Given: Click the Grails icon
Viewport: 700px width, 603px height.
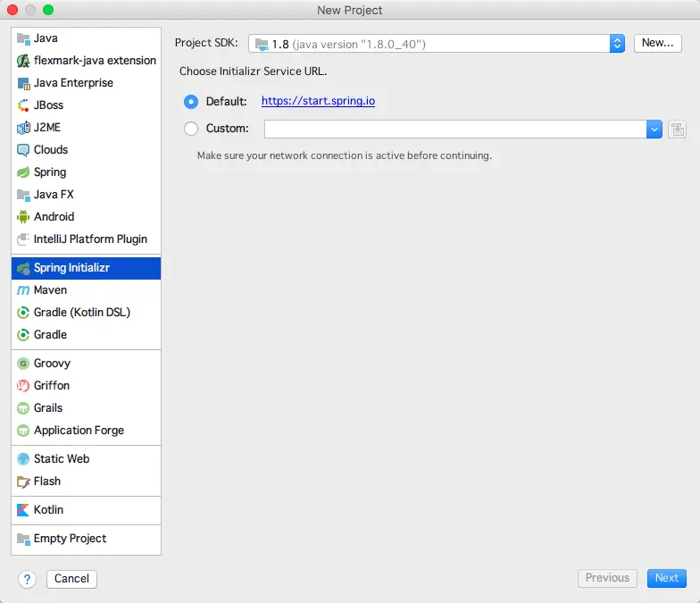Looking at the screenshot, I should coord(23,408).
